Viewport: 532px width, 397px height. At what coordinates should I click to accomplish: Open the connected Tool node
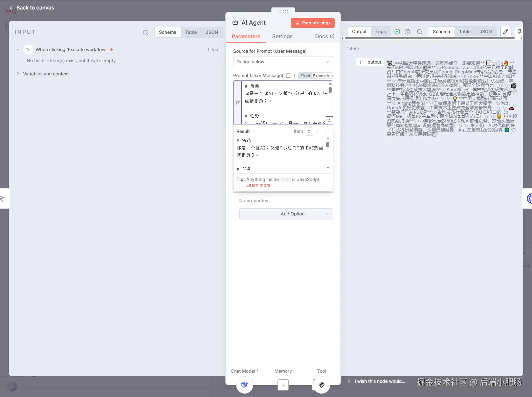point(322,385)
